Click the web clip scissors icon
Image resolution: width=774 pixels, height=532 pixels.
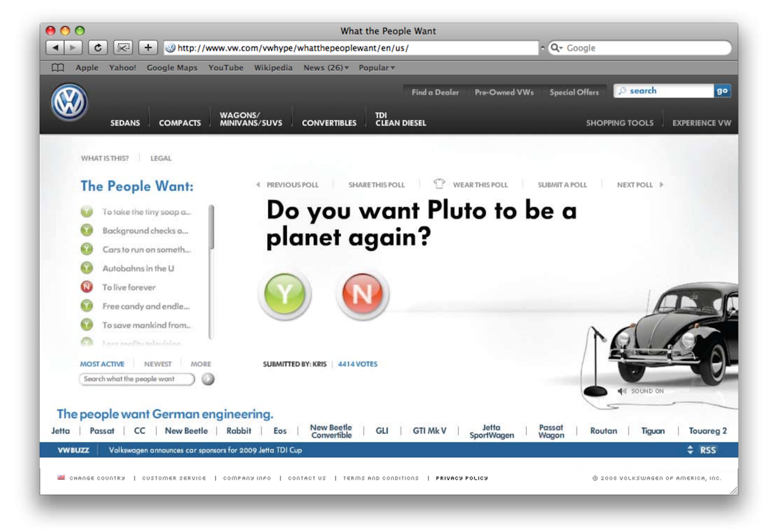pos(123,48)
